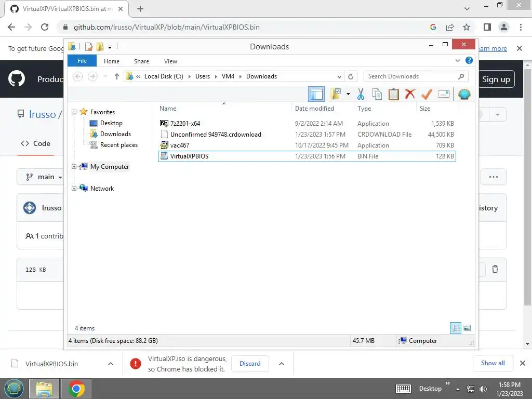This screenshot has width=532, height=399.
Task: Open Customize Quick Access Toolbar dropdown
Action: click(x=110, y=47)
